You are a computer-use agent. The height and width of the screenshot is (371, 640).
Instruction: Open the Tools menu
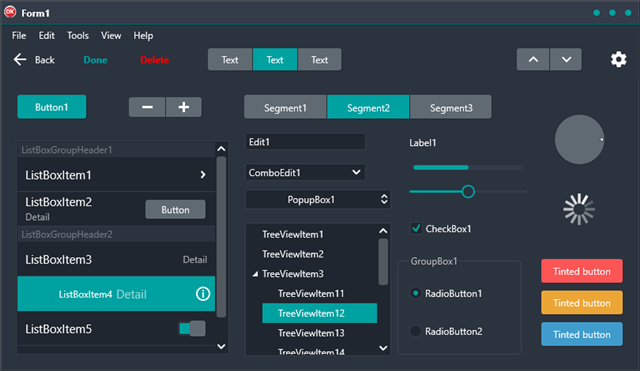78,36
